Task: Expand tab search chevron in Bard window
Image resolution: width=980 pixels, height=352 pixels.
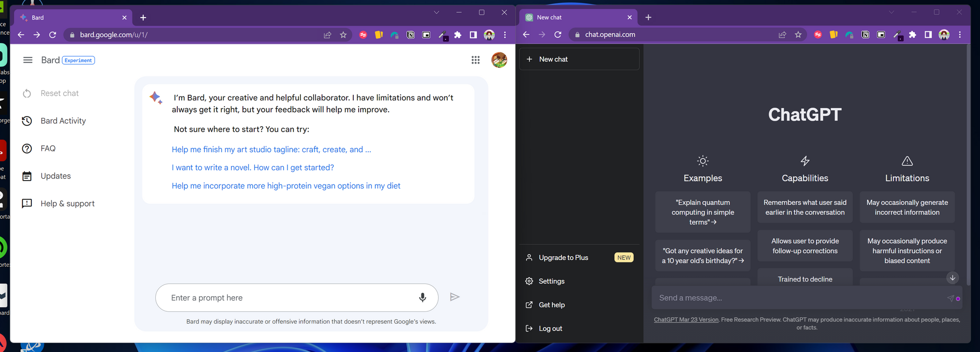Action: click(436, 13)
